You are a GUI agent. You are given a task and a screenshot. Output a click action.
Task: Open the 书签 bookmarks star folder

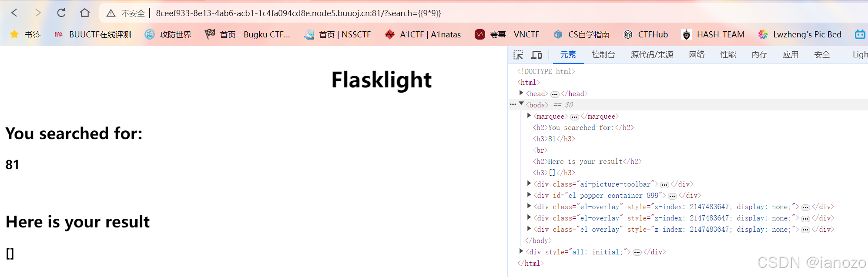[25, 34]
